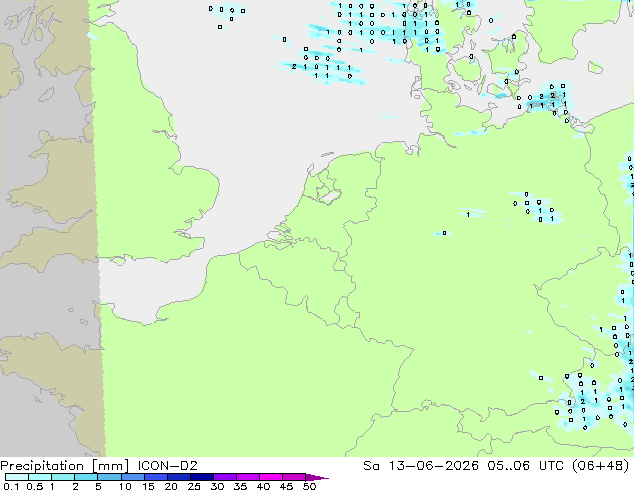This screenshot has width=634, height=490.
Task: Click the '15' legend tick label
Action: pyautogui.click(x=148, y=486)
